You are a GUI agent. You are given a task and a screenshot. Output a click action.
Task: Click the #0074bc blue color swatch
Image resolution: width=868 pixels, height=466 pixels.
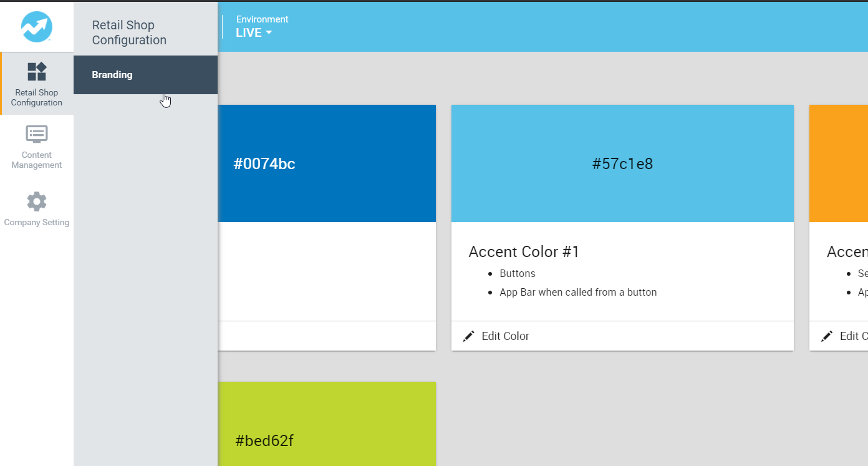tap(327, 163)
